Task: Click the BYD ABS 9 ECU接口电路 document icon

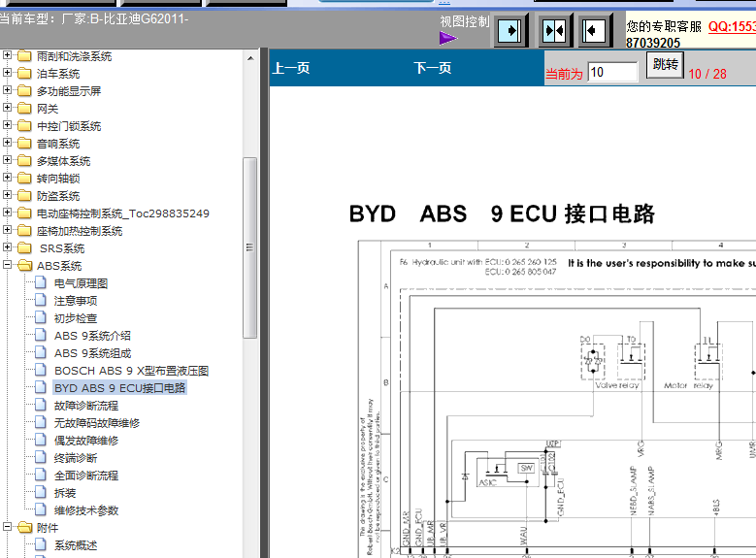Action: tap(41, 387)
